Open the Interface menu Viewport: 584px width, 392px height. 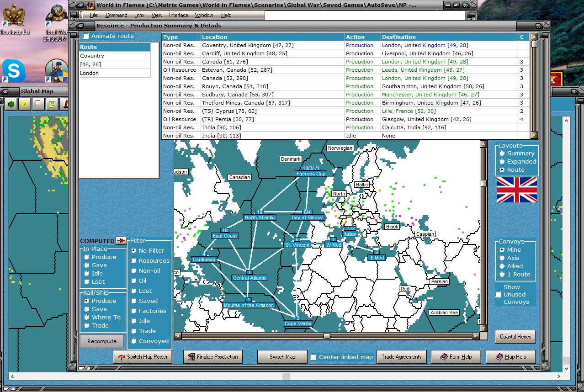178,15
